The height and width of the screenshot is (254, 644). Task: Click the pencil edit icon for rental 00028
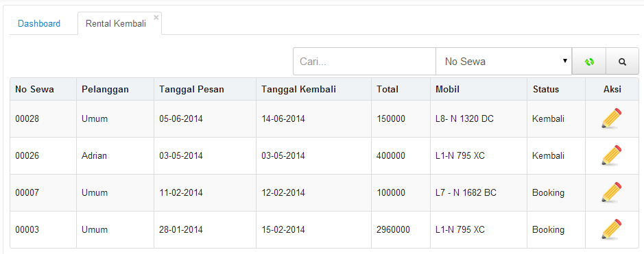click(x=612, y=119)
